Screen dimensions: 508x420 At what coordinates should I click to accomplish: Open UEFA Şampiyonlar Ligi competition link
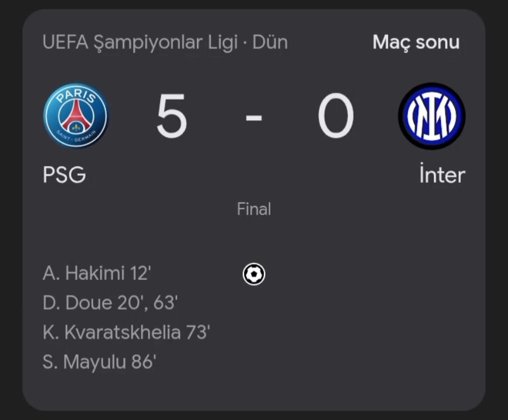(x=140, y=43)
